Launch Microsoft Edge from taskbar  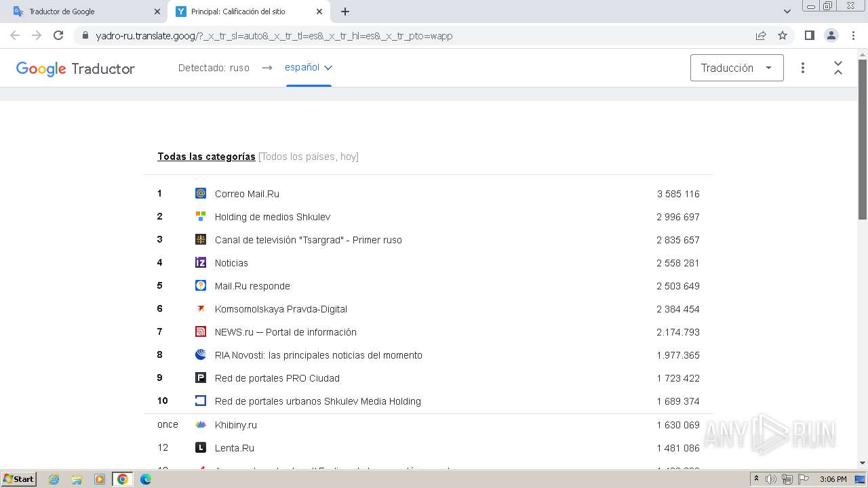(145, 479)
